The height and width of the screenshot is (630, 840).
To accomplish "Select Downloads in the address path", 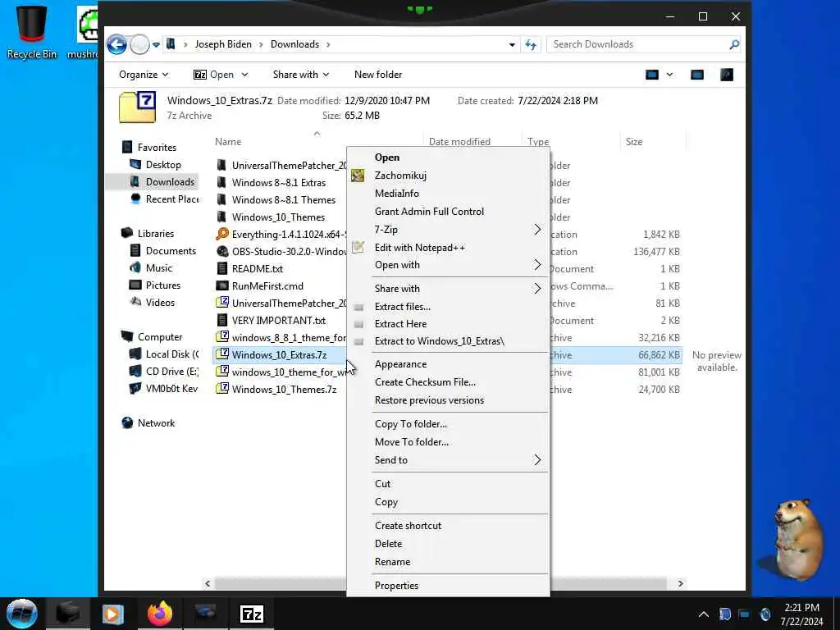I will (294, 44).
